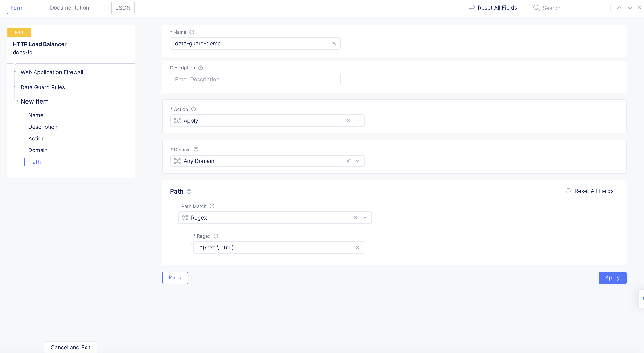
Task: Click the Description field help icon
Action: click(x=200, y=68)
